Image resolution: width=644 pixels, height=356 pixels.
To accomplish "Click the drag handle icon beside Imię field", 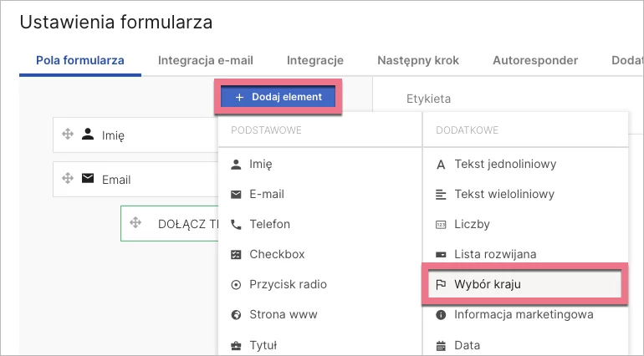I will (69, 135).
